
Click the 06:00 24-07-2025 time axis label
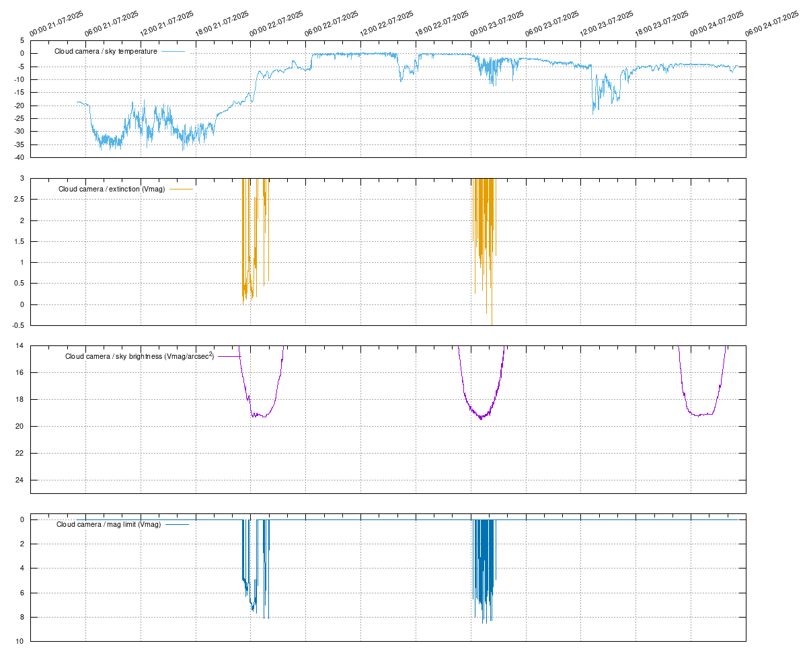[x=772, y=24]
